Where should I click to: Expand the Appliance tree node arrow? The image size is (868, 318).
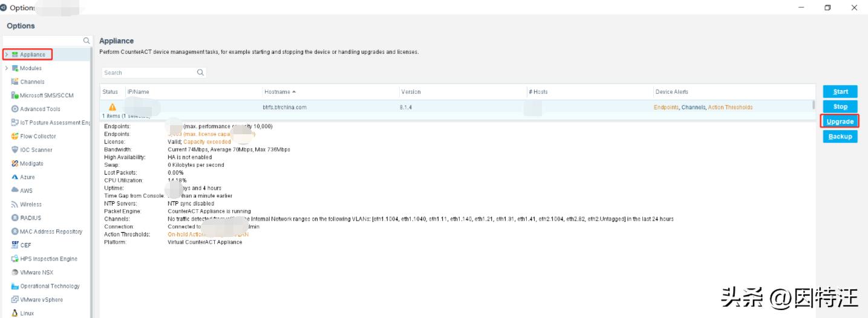coord(7,54)
